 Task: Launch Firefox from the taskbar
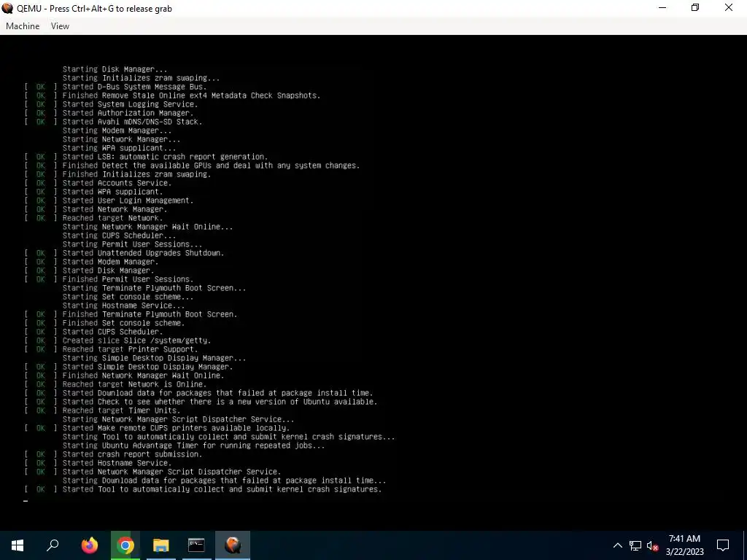coord(89,545)
